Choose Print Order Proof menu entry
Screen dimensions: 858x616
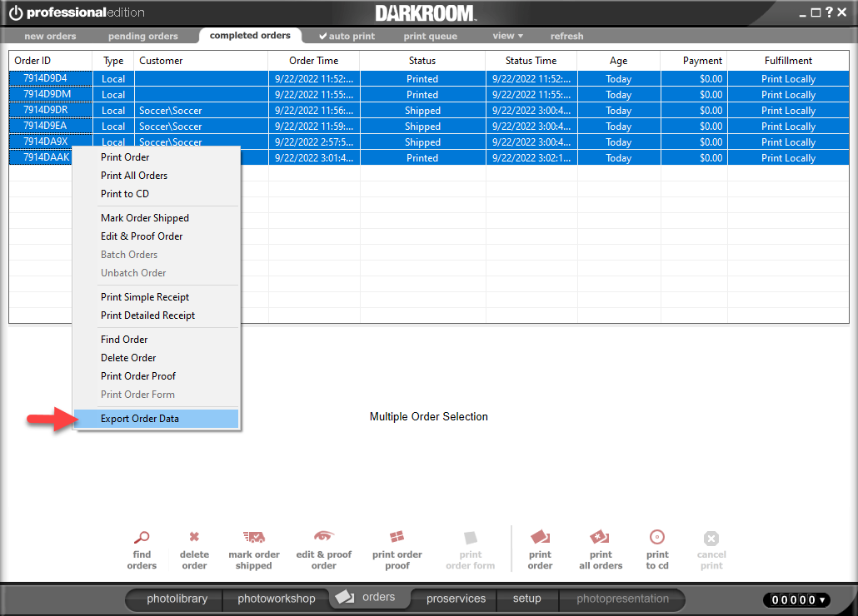pyautogui.click(x=157, y=376)
